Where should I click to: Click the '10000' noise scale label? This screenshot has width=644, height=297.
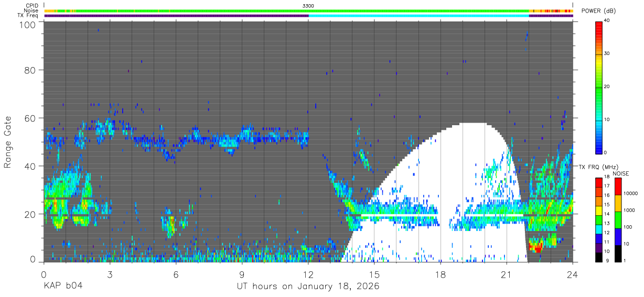631,193
